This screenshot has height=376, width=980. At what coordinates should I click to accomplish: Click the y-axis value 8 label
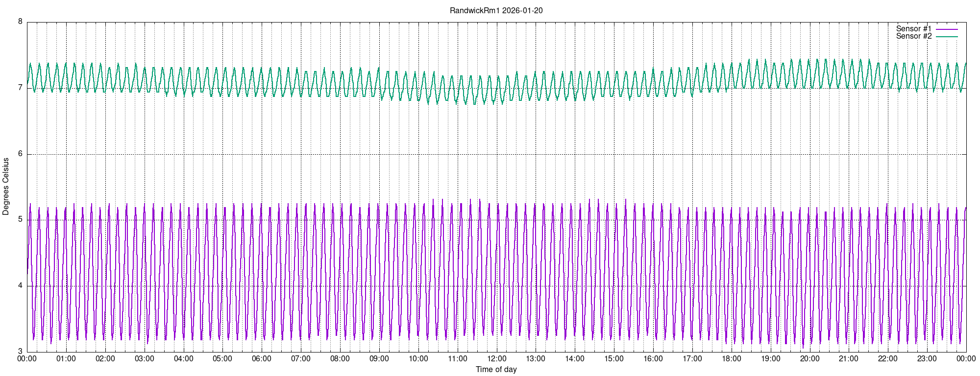click(20, 22)
